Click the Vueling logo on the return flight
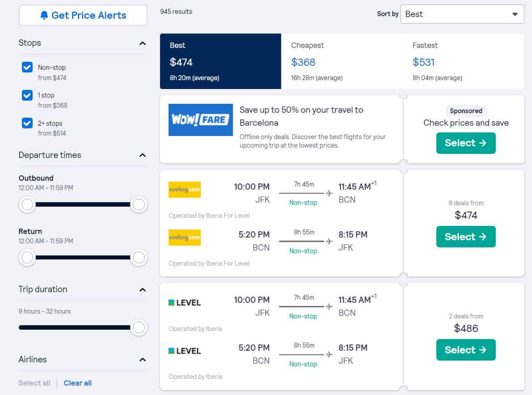The image size is (532, 395). pyautogui.click(x=184, y=237)
